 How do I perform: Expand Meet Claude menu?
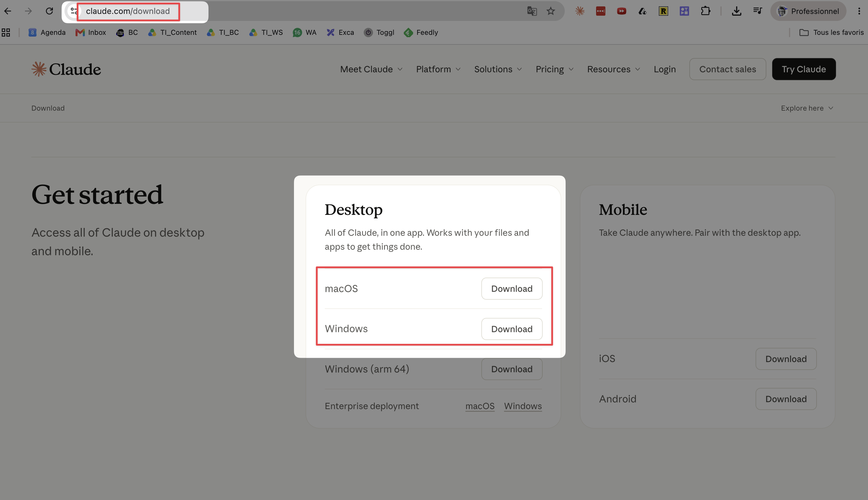(371, 69)
